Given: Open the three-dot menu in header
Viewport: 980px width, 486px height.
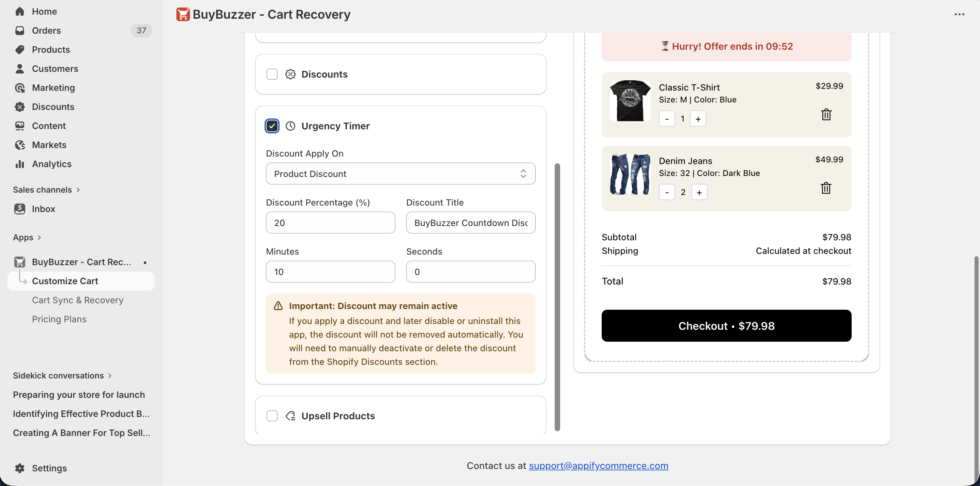Looking at the screenshot, I should pyautogui.click(x=959, y=14).
